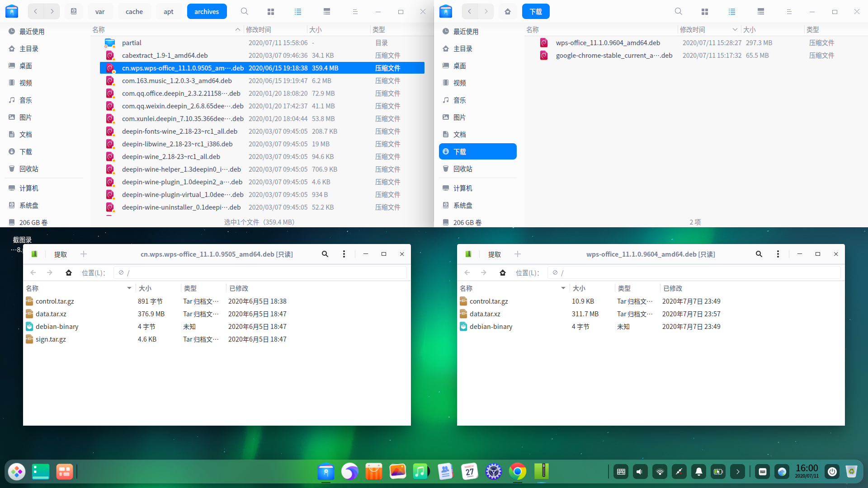This screenshot has height=488, width=868.
Task: Open Google Chrome from the dock
Action: (x=518, y=472)
